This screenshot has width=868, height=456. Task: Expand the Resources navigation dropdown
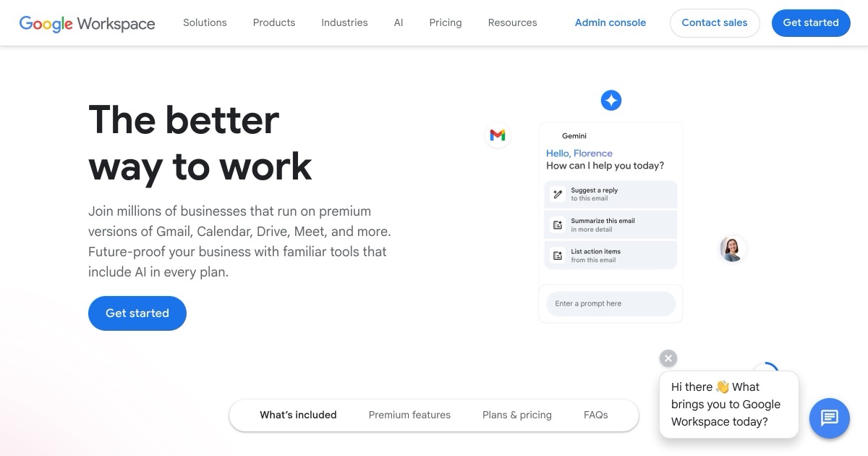pyautogui.click(x=512, y=22)
